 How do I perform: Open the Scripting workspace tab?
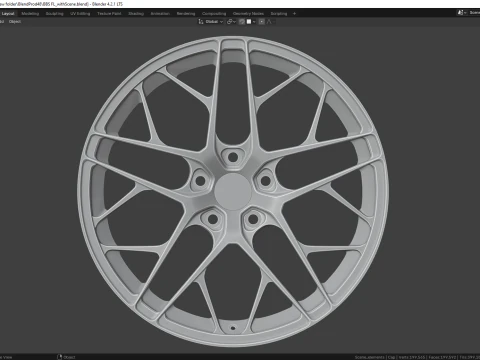279,14
